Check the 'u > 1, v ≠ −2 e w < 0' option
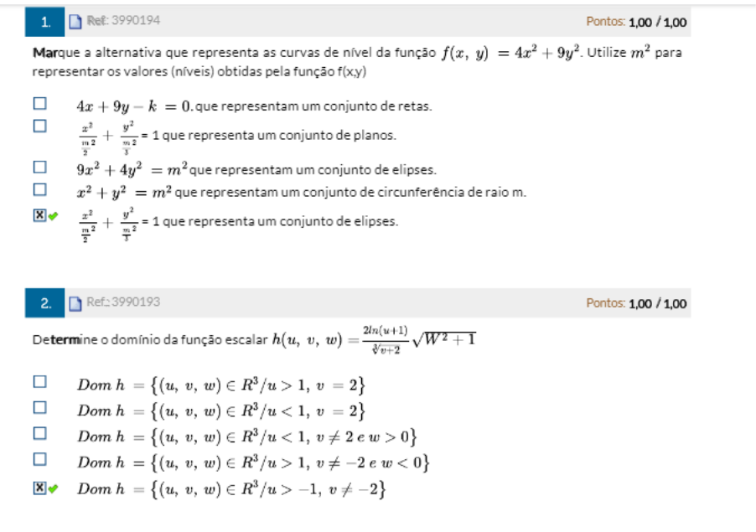The height and width of the screenshot is (532, 756). (39, 459)
